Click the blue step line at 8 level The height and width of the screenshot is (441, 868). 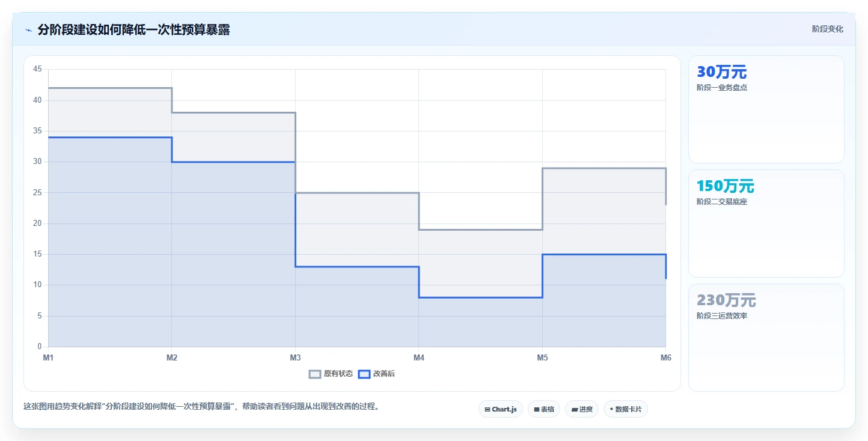tap(481, 297)
